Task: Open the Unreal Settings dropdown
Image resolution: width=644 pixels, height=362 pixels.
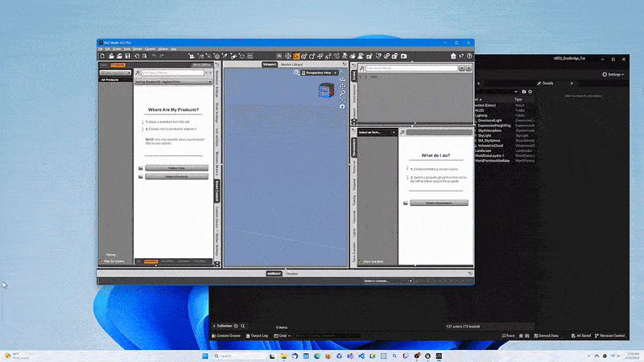Action: (613, 74)
